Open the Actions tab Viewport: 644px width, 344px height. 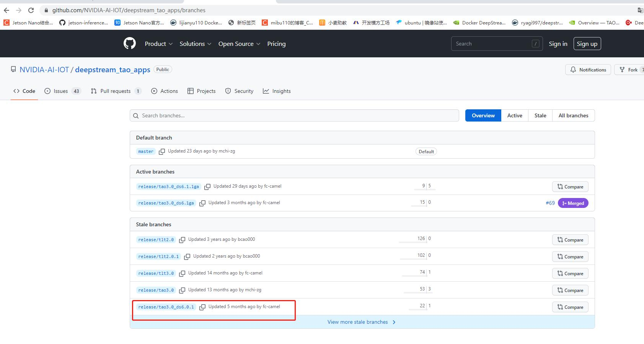tap(165, 91)
